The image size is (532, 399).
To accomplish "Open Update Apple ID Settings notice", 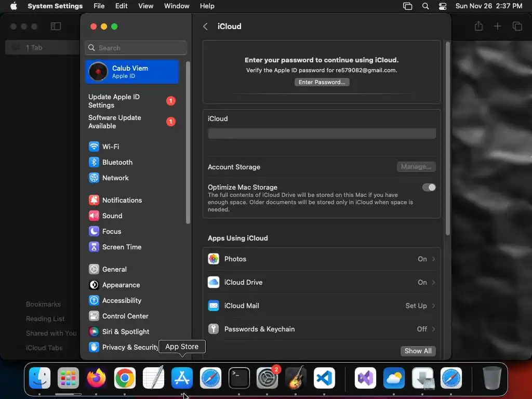I will tap(131, 101).
